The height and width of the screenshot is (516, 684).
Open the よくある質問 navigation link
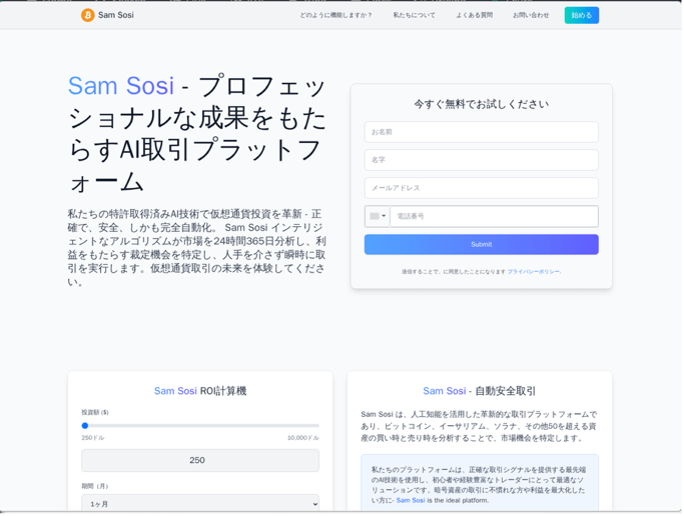[474, 15]
